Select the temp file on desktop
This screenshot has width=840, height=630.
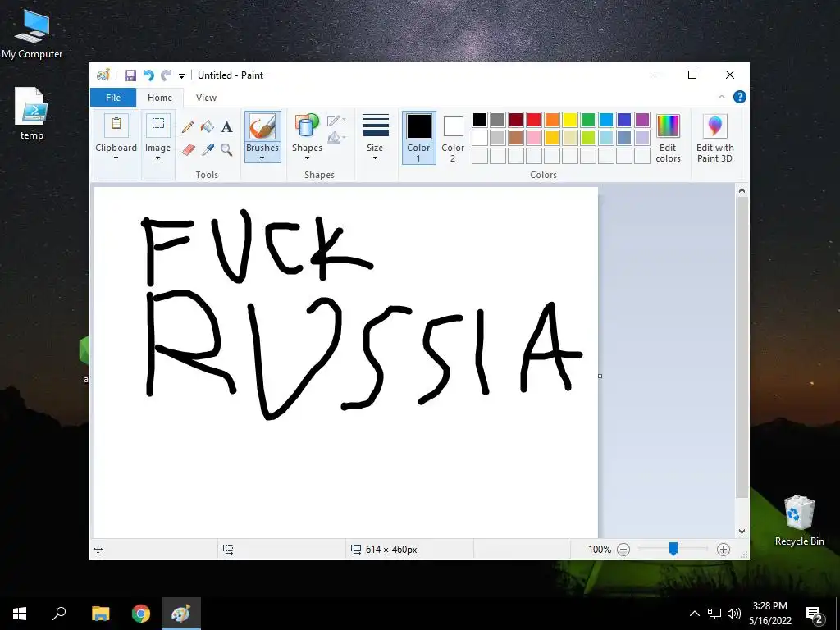coord(32,113)
